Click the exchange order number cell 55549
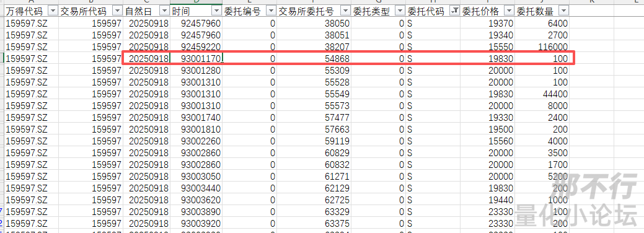 pos(314,94)
